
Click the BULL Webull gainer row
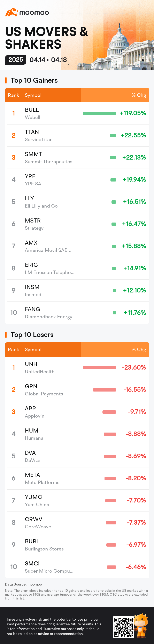77,113
